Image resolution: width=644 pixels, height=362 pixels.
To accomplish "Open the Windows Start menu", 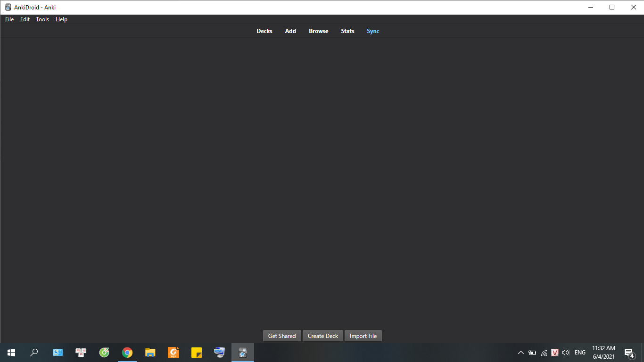I will pyautogui.click(x=11, y=353).
